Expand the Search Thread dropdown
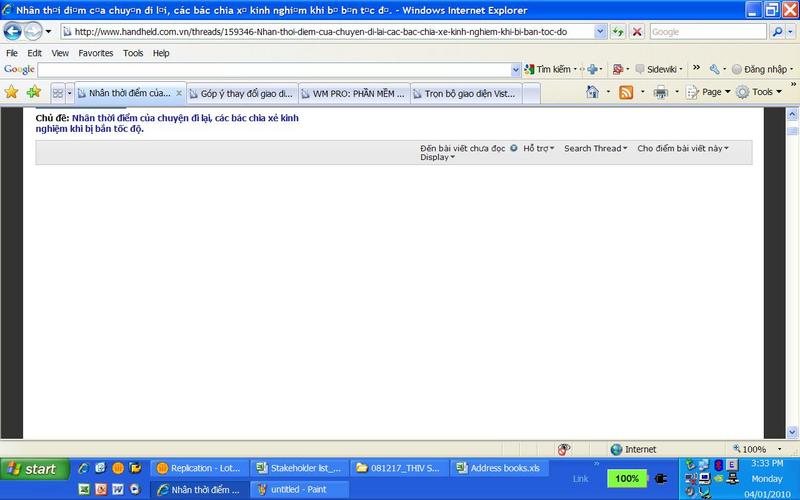This screenshot has height=500, width=800. point(595,148)
